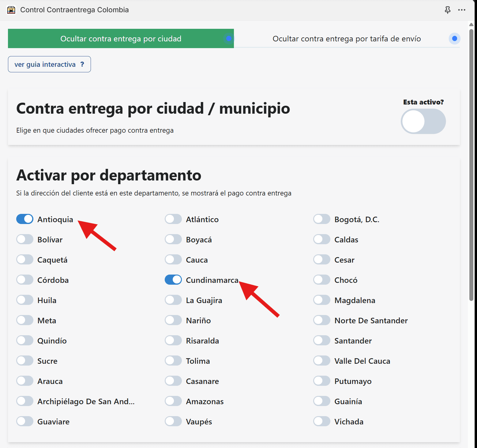Open the ver guia interactiva button
The width and height of the screenshot is (477, 448).
tap(49, 64)
